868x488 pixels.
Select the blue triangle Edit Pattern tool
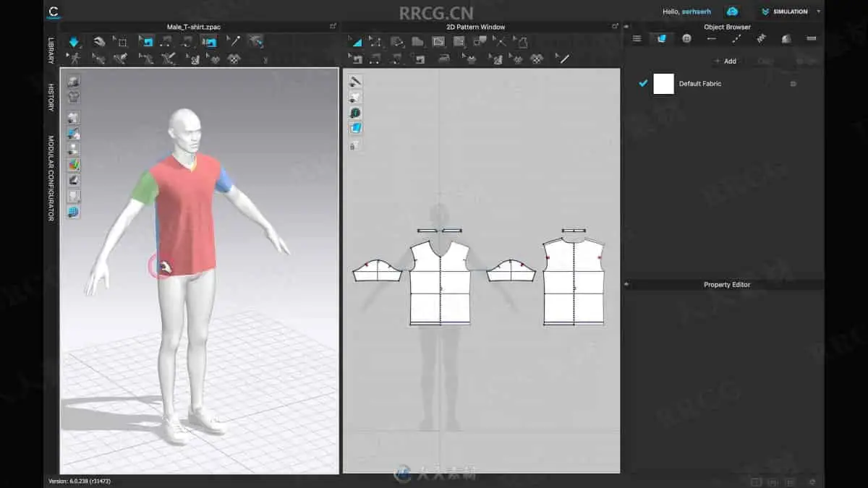click(355, 42)
